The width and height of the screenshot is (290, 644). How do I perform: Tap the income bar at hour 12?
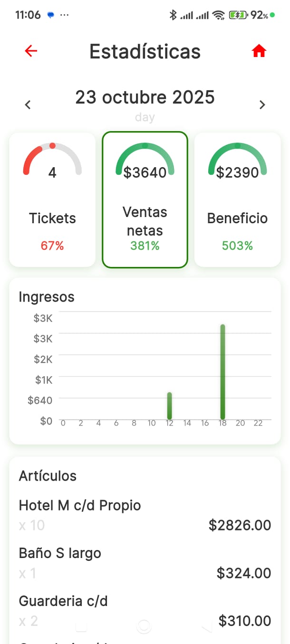tap(169, 406)
